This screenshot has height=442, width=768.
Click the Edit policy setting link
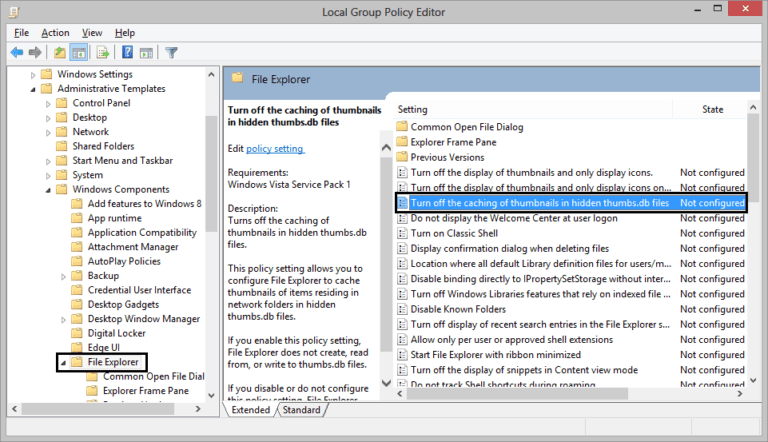tap(274, 149)
